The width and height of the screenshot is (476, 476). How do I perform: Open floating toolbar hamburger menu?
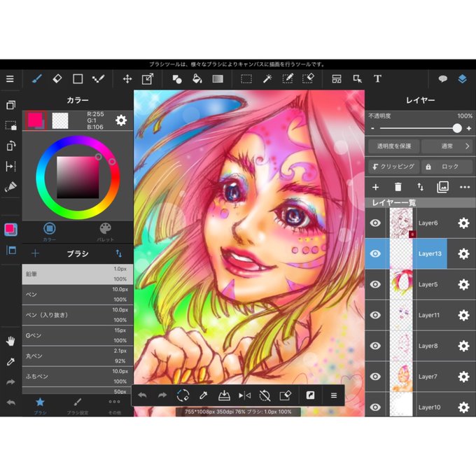(334, 395)
